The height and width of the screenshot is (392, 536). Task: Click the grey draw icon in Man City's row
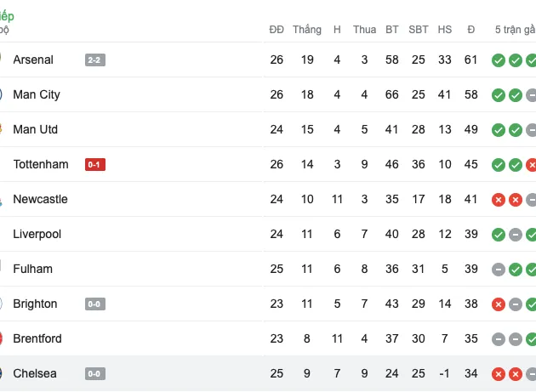tap(532, 95)
